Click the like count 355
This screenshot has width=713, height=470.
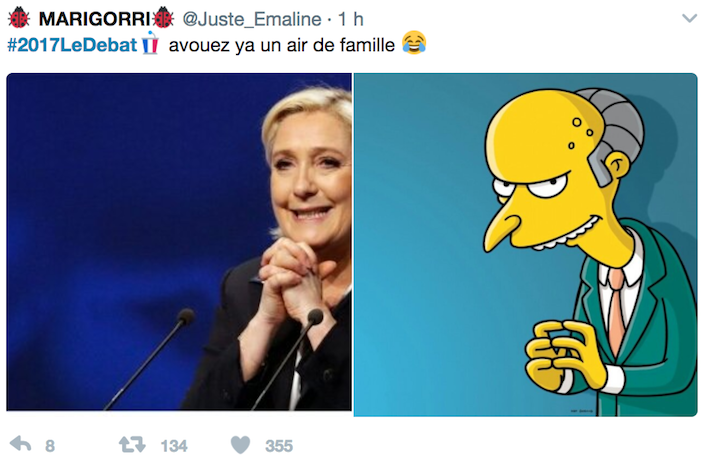[279, 446]
